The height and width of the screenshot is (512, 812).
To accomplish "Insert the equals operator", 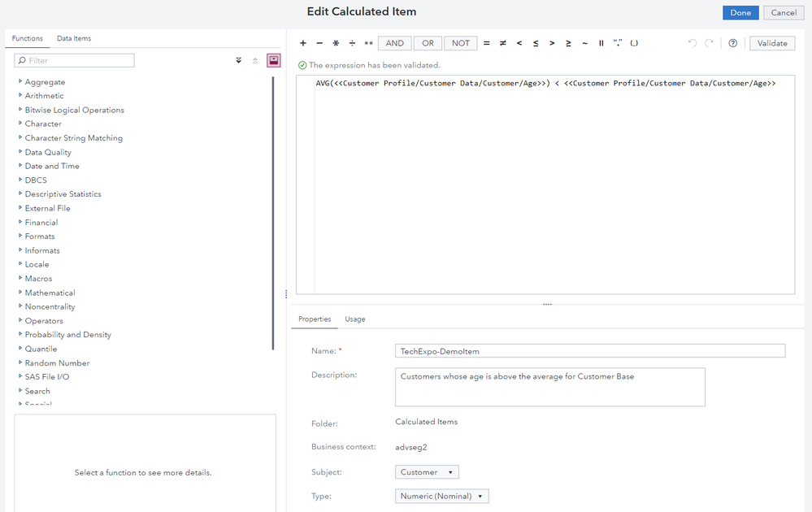I will click(486, 44).
